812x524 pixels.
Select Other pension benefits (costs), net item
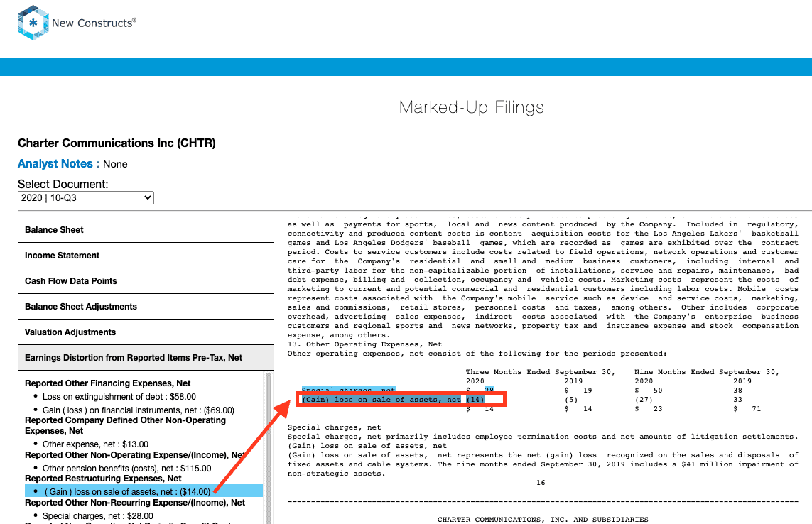(127, 468)
